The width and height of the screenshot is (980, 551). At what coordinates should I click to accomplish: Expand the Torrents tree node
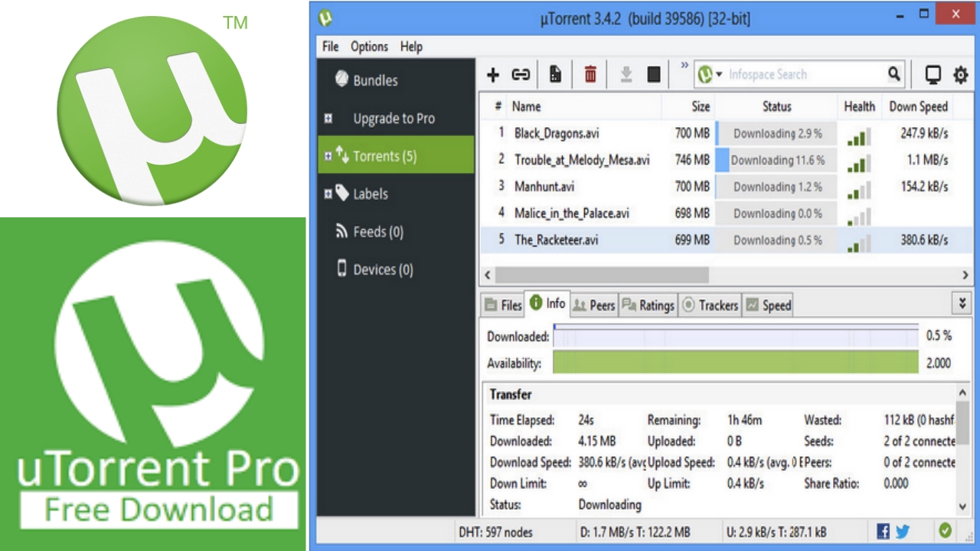pos(328,156)
